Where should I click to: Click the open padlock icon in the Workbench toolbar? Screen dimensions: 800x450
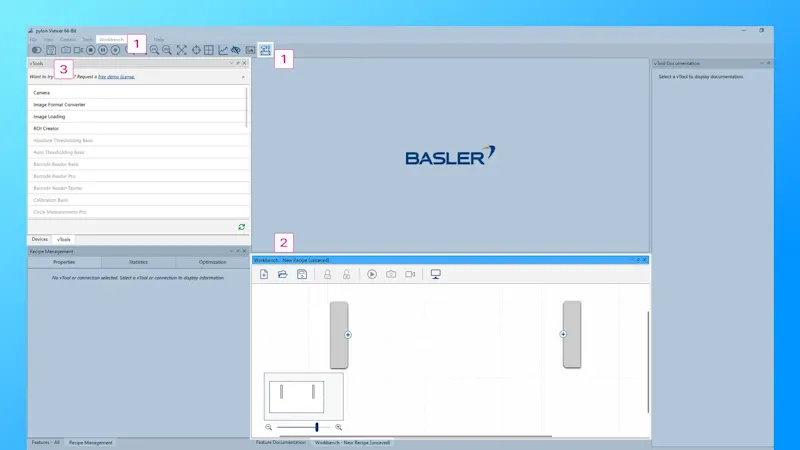pyautogui.click(x=346, y=274)
